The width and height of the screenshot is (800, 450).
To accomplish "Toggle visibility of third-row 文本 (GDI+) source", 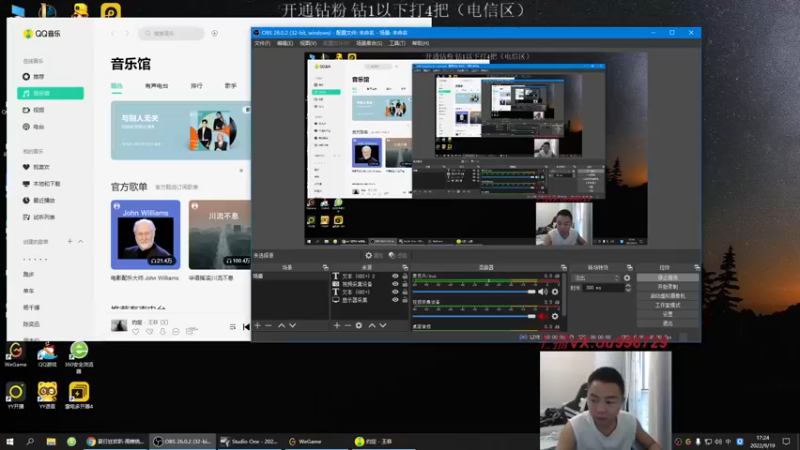I will click(395, 292).
